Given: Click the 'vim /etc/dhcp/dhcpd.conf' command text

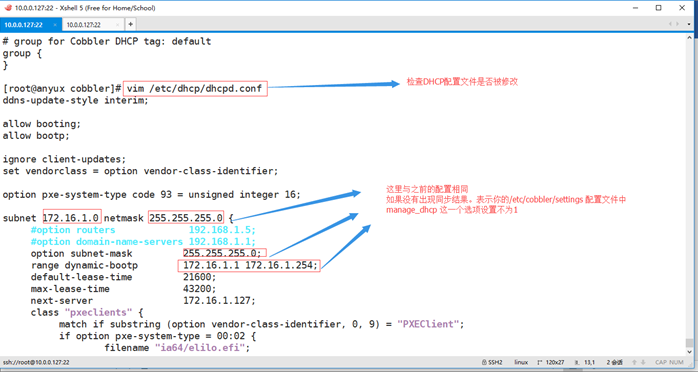Looking at the screenshot, I should [195, 89].
